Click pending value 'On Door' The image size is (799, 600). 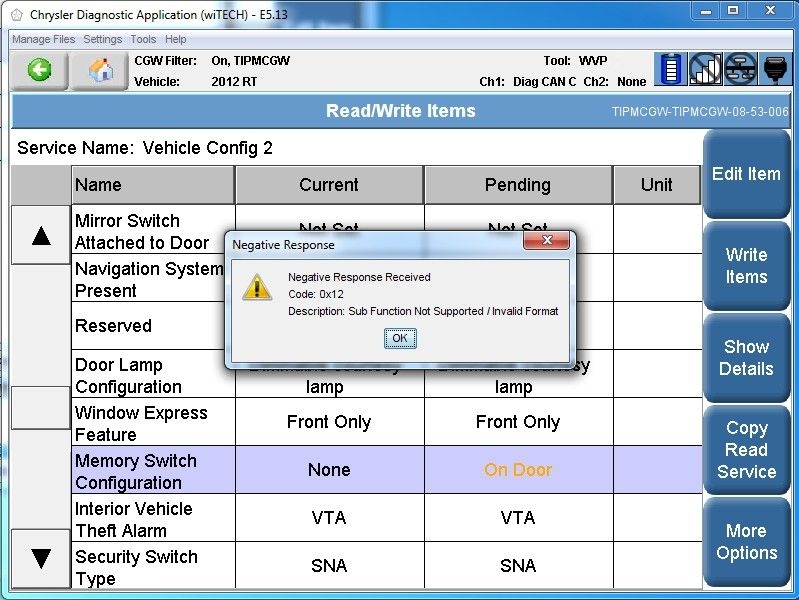pyautogui.click(x=518, y=469)
